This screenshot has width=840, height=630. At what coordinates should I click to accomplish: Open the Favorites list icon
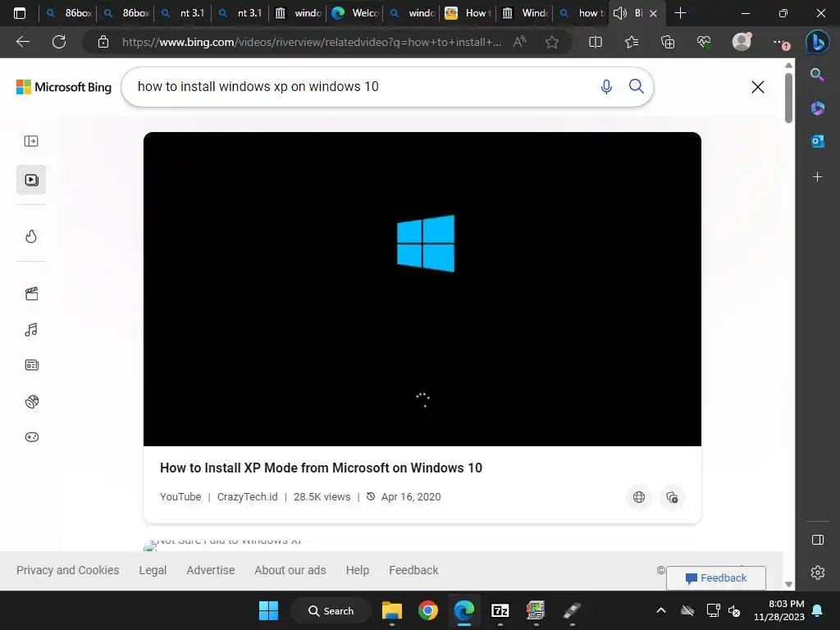pos(632,42)
